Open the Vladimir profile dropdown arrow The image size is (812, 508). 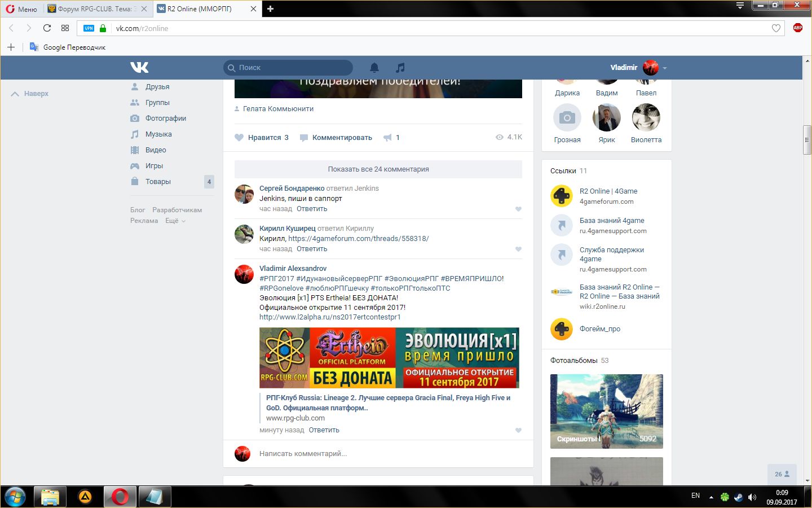(x=665, y=68)
